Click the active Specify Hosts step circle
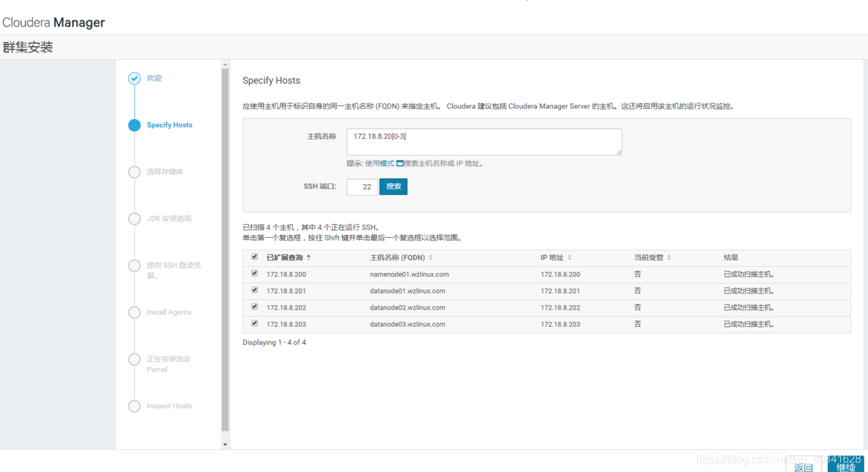Screen dimensions: 868x472 coord(134,125)
